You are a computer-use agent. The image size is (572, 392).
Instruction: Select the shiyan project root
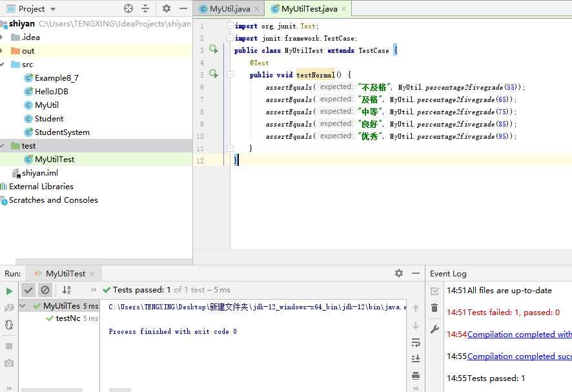click(x=22, y=24)
